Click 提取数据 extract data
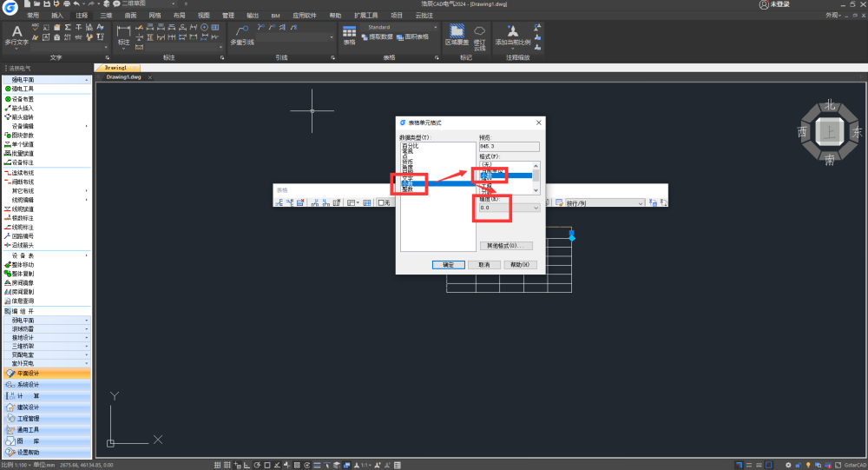Screen dimensions: 868x470 [377, 37]
